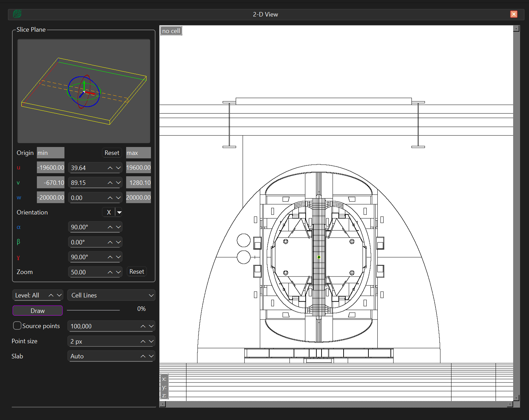Viewport: 529px width, 420px height.
Task: Reset the slice plane origin
Action: click(x=112, y=153)
